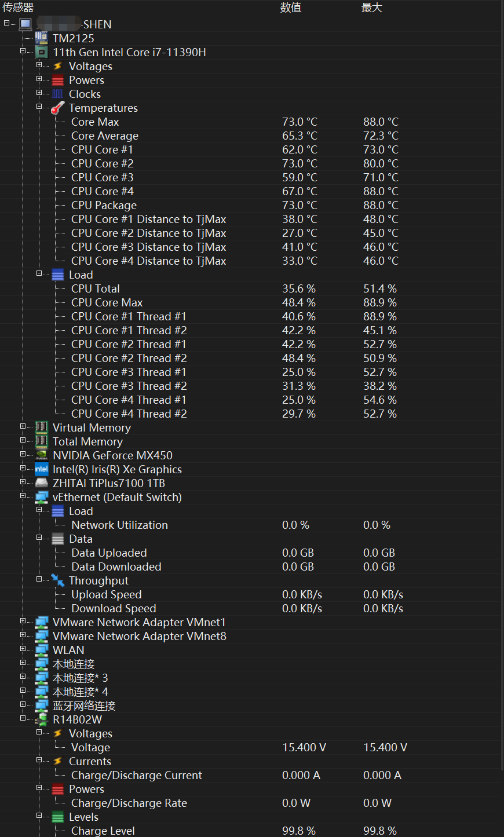This screenshot has width=504, height=837.
Task: Click the computer icon beside SHEN
Action: click(x=25, y=24)
